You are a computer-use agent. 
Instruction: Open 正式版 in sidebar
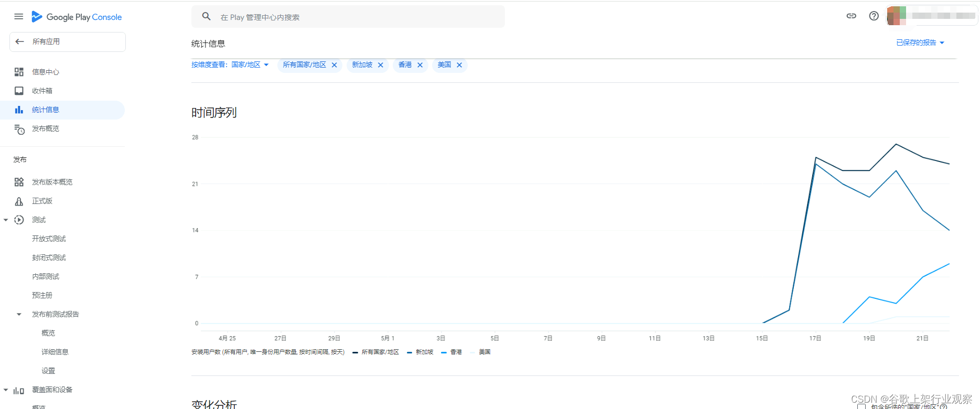[42, 201]
